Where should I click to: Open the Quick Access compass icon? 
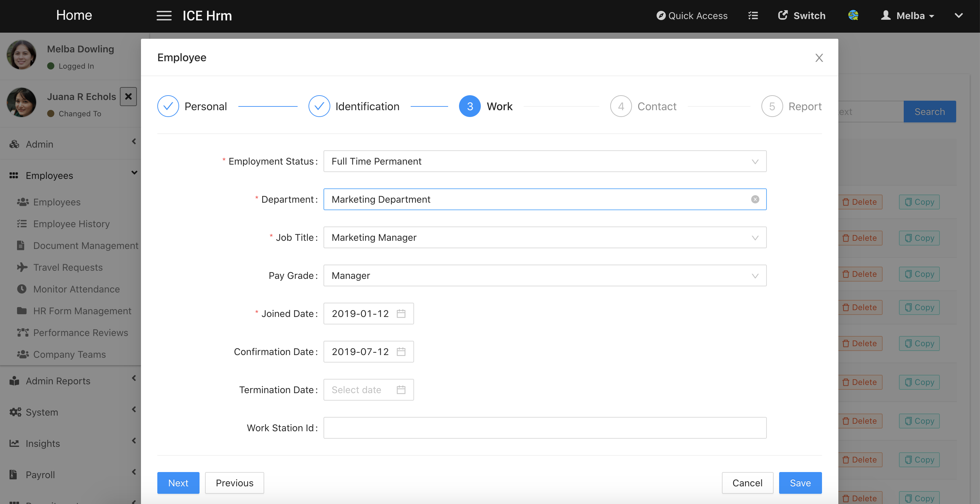(x=661, y=16)
